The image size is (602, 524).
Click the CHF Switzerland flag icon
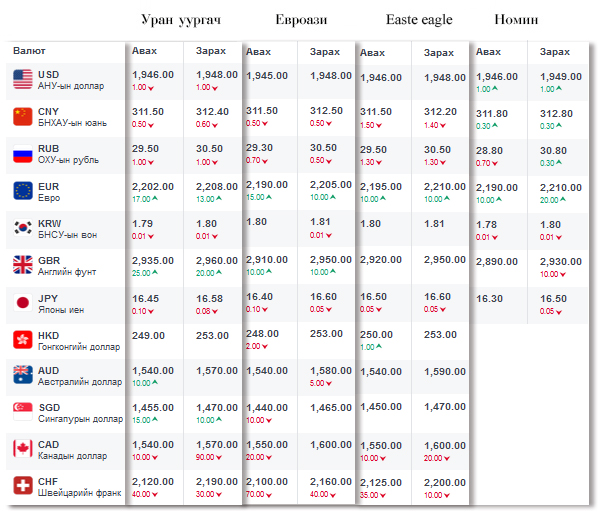click(22, 487)
